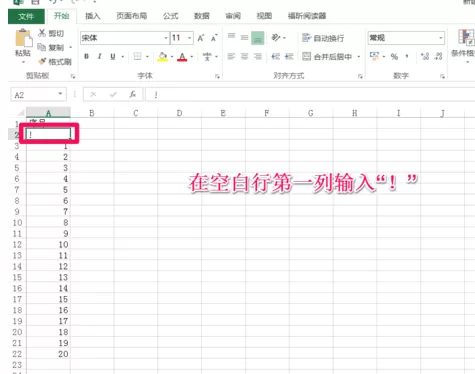Open the Page Layout (页面布局) tab
This screenshot has height=374, width=475.
pos(132,16)
